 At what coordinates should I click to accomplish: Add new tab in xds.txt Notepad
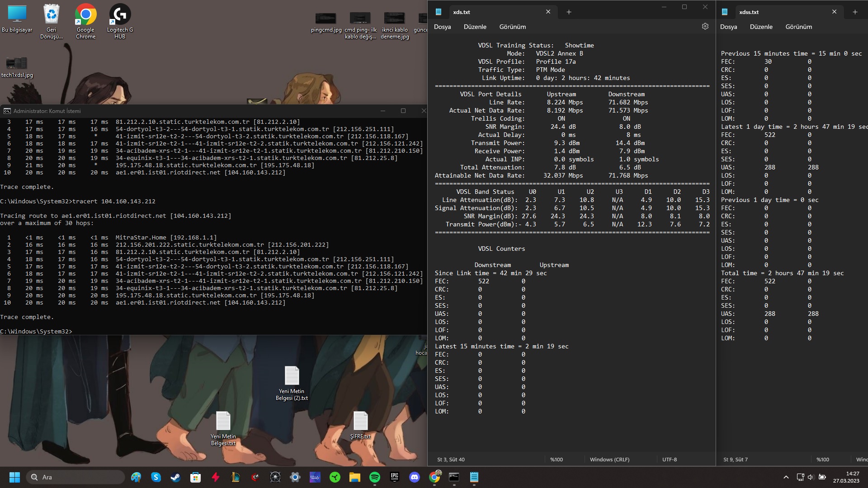tap(569, 12)
